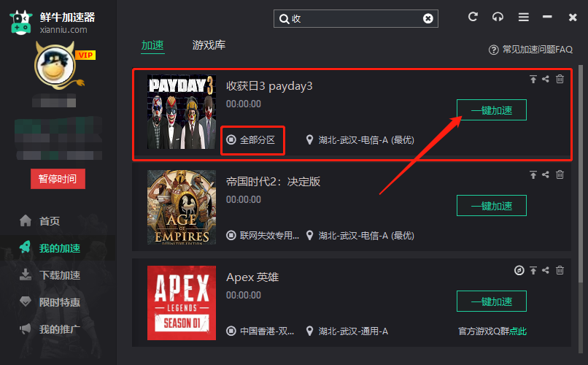The height and width of the screenshot is (365, 588).
Task: Open 常见加速问题FAQ link
Action: click(538, 50)
